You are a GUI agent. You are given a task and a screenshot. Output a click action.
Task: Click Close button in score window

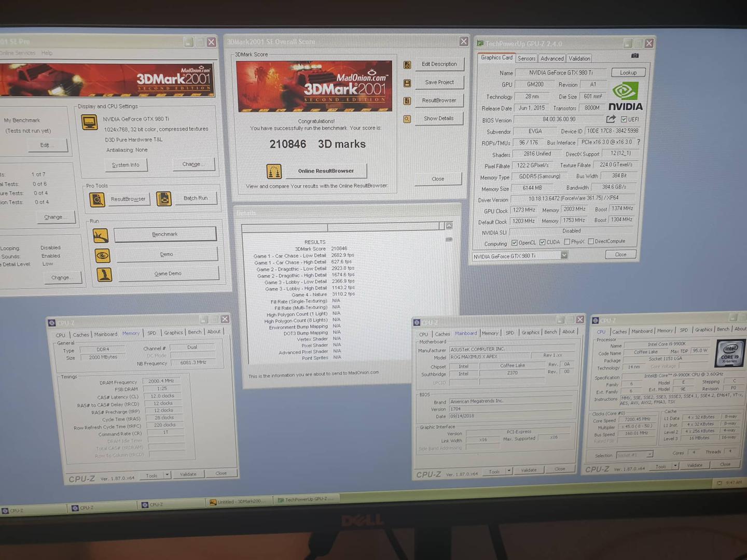tap(438, 179)
